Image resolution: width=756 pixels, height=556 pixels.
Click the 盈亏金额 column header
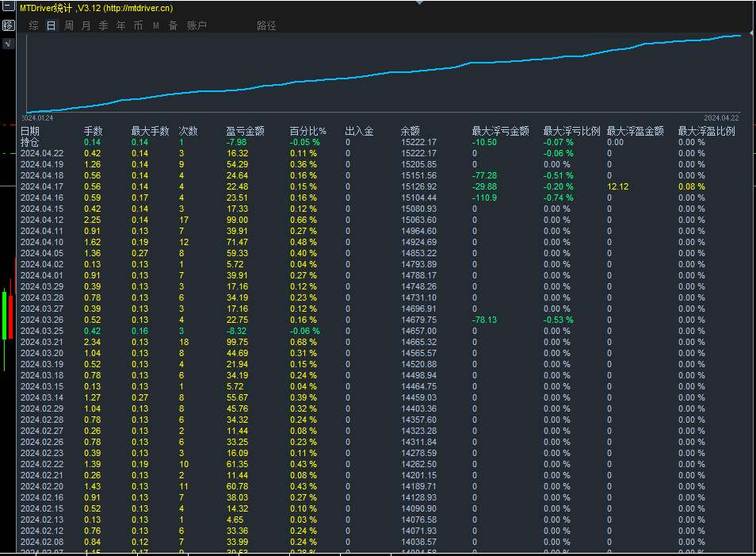(x=246, y=132)
